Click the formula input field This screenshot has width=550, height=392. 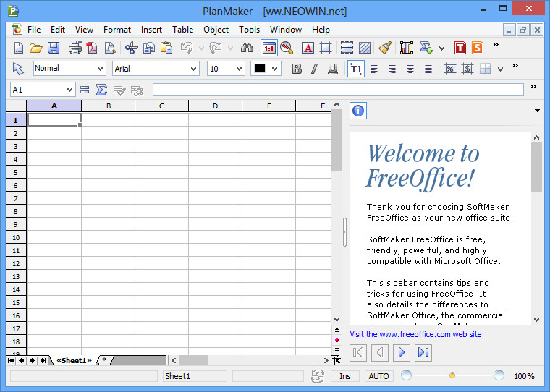(338, 90)
